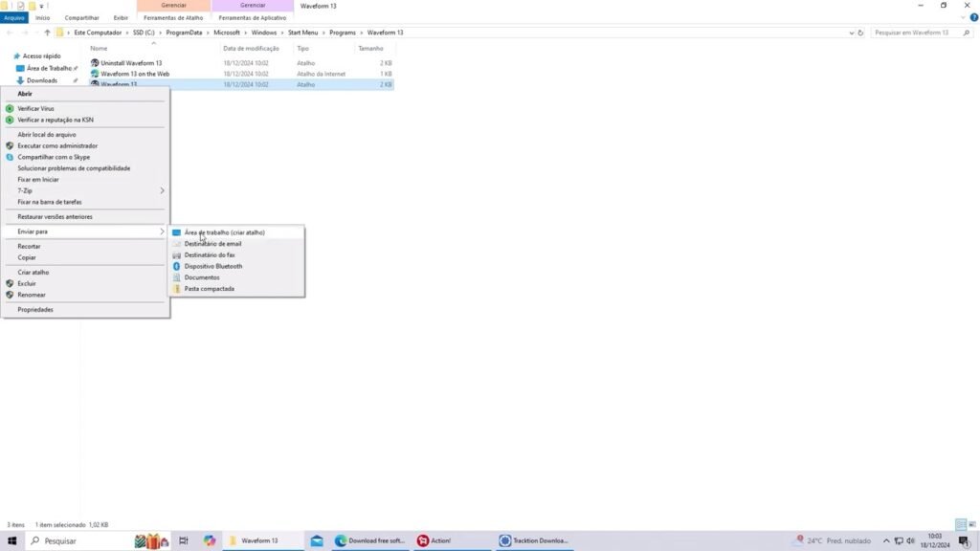Click the Skype share icon in context menu
This screenshot has height=551, width=980.
click(x=10, y=158)
